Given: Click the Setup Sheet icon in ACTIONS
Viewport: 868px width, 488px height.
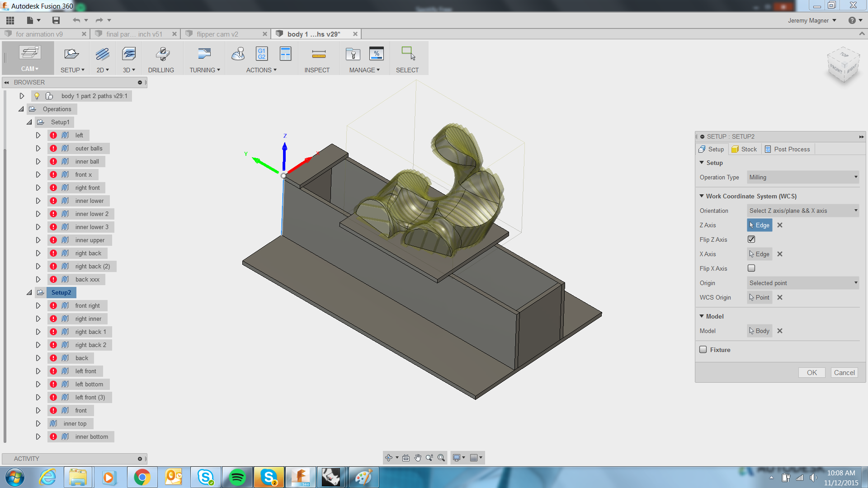Looking at the screenshot, I should [285, 54].
